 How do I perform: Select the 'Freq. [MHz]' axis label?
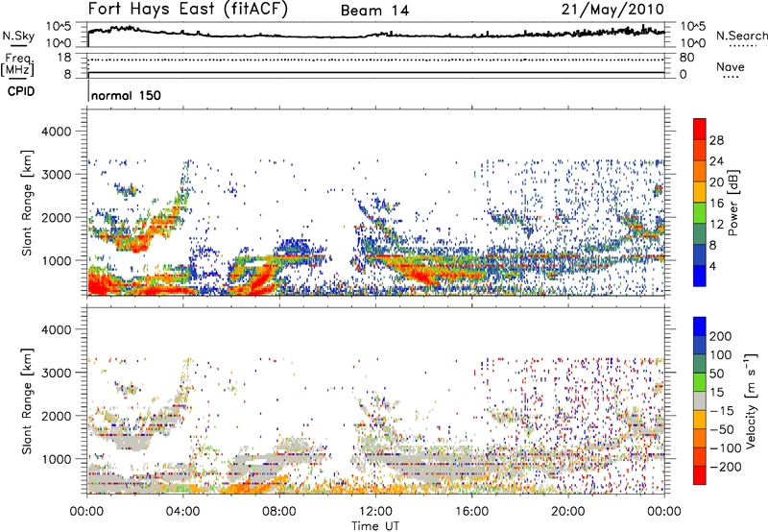pos(17,64)
